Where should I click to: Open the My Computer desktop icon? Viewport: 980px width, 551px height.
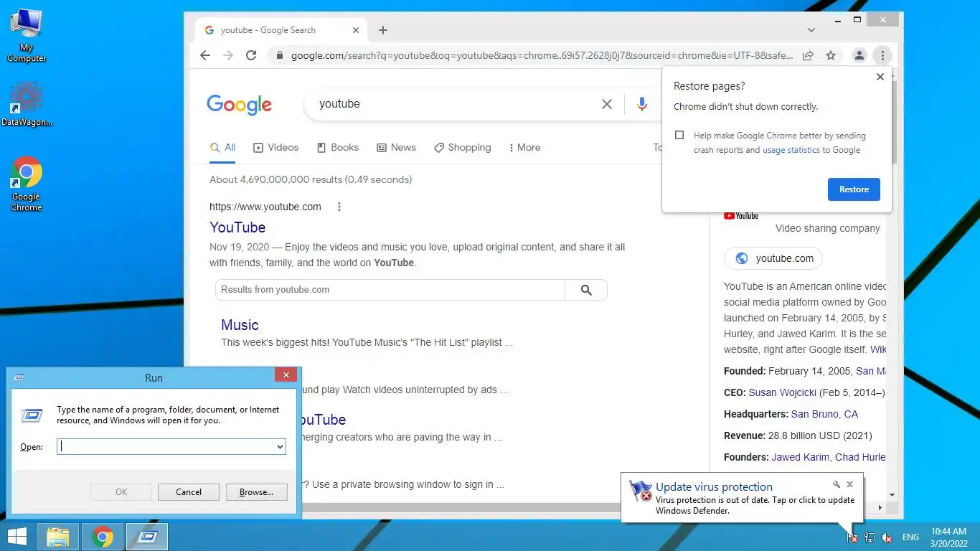point(27,36)
